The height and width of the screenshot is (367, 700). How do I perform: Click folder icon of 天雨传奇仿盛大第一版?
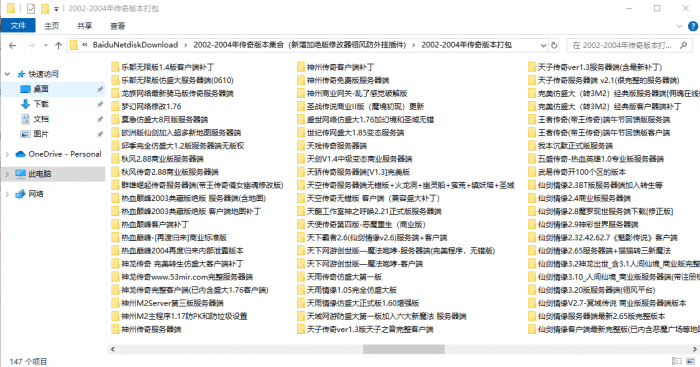[301, 277]
